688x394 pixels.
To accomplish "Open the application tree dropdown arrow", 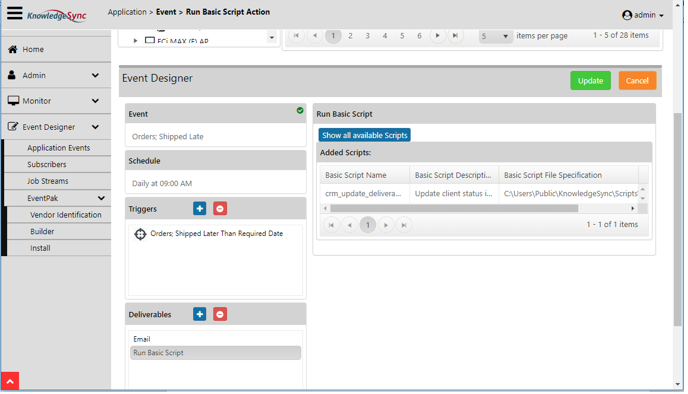I will [x=272, y=38].
